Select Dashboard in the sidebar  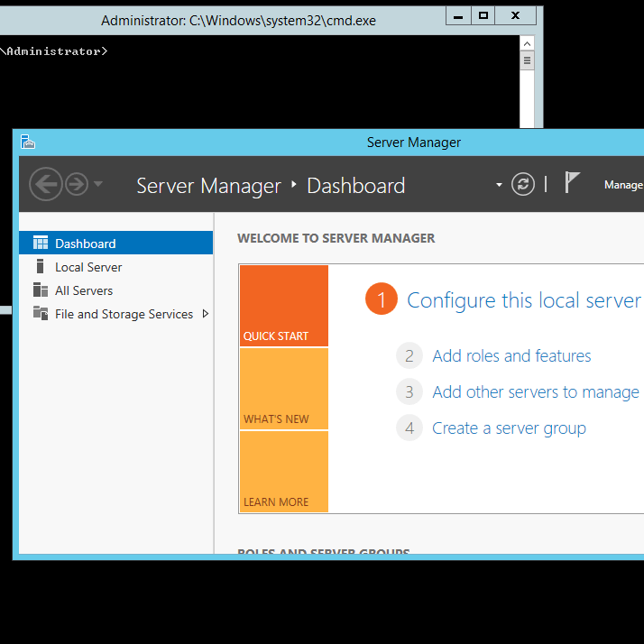pos(115,244)
